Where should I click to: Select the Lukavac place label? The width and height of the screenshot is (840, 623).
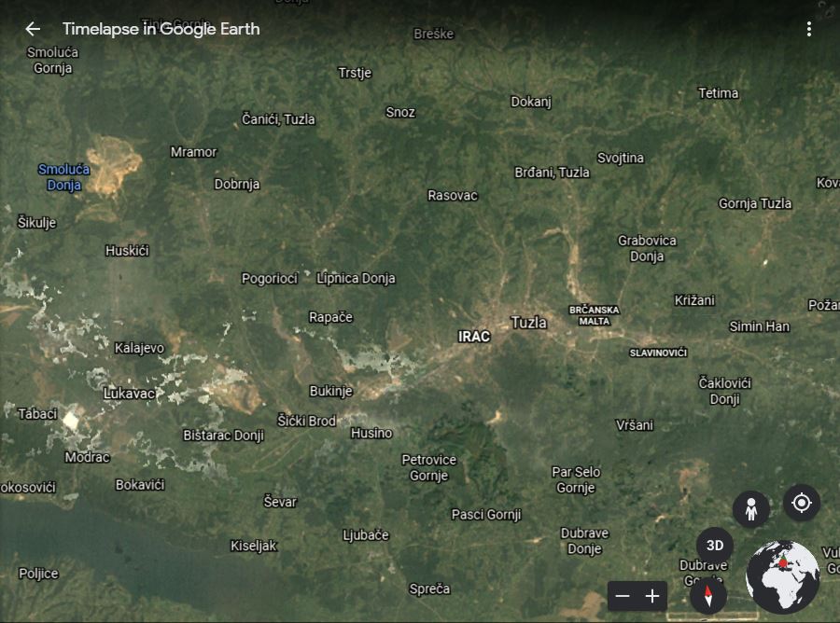tap(130, 394)
